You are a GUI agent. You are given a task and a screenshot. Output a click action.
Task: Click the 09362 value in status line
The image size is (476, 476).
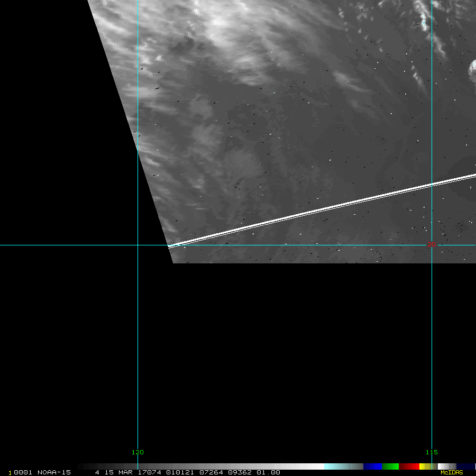241,472
